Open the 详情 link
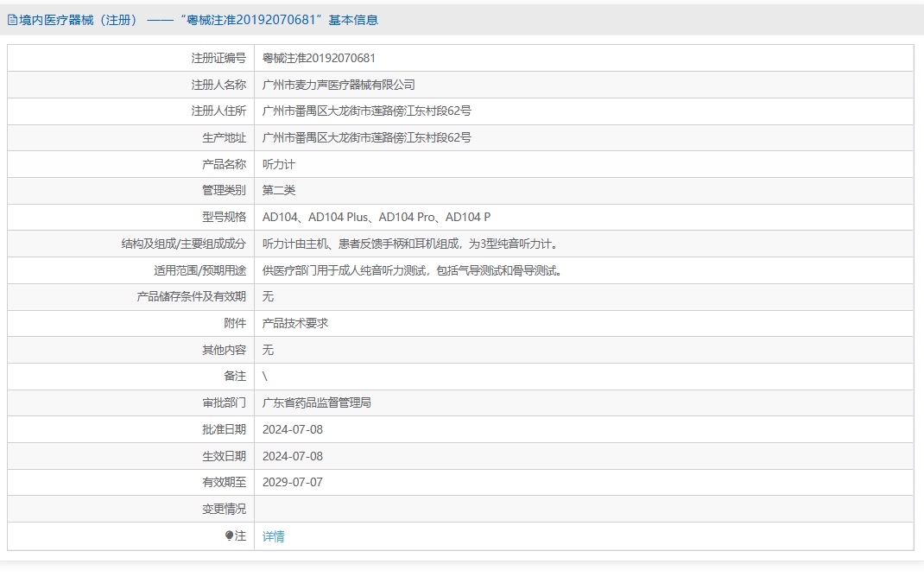Viewport: 924px width, 583px height. click(274, 535)
